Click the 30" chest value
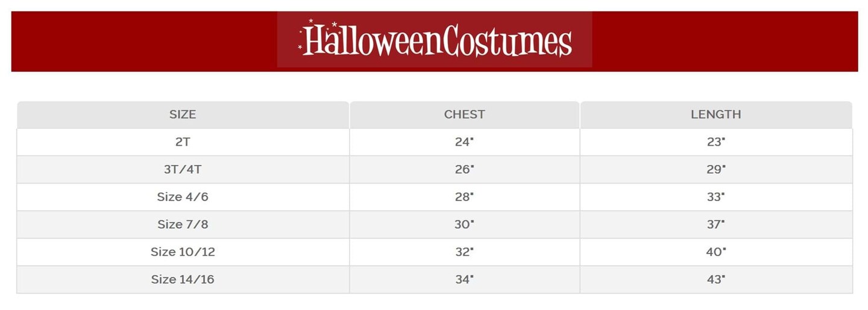 tap(464, 225)
